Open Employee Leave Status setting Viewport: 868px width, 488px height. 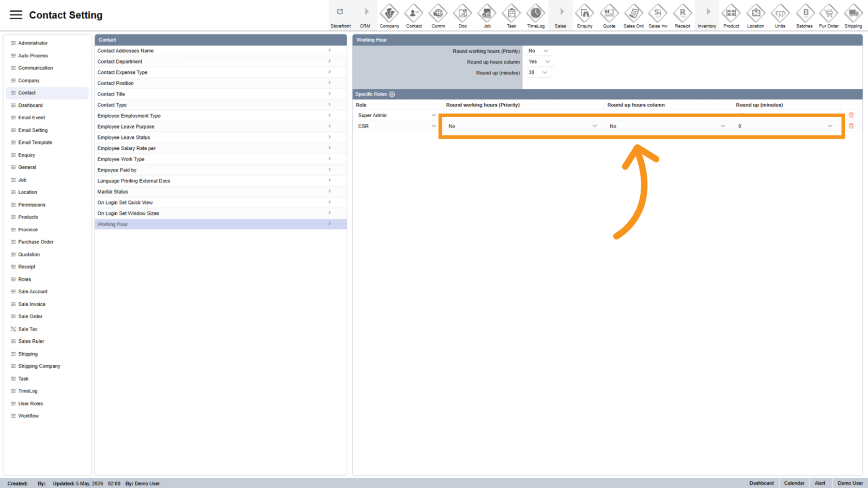pos(221,137)
